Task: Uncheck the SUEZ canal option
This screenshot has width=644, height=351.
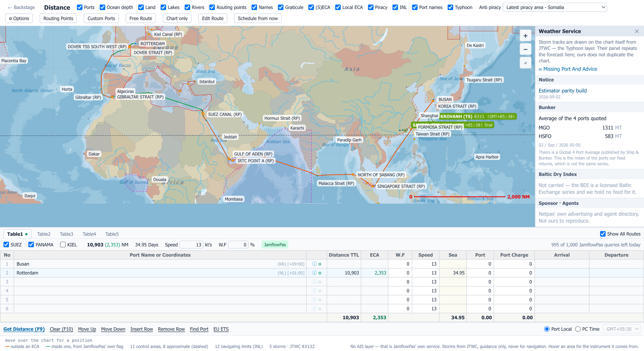Action: (6, 245)
